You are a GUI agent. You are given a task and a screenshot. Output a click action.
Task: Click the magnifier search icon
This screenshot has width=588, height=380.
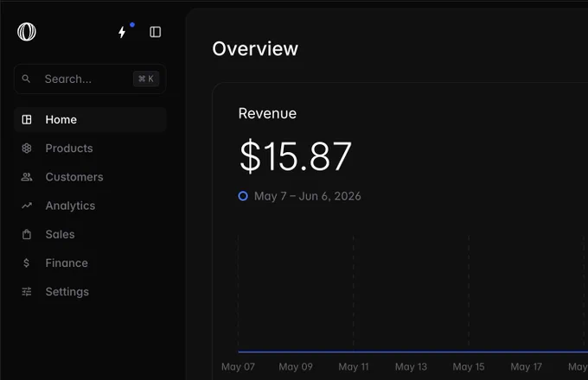point(26,79)
